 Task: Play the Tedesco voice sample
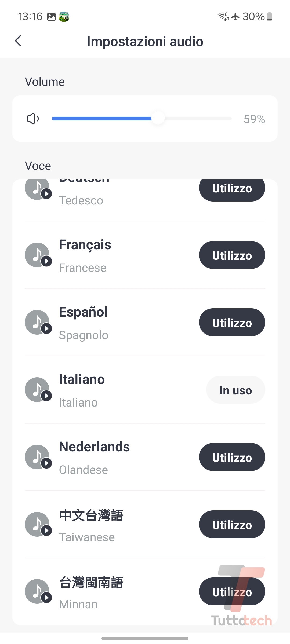click(38, 189)
